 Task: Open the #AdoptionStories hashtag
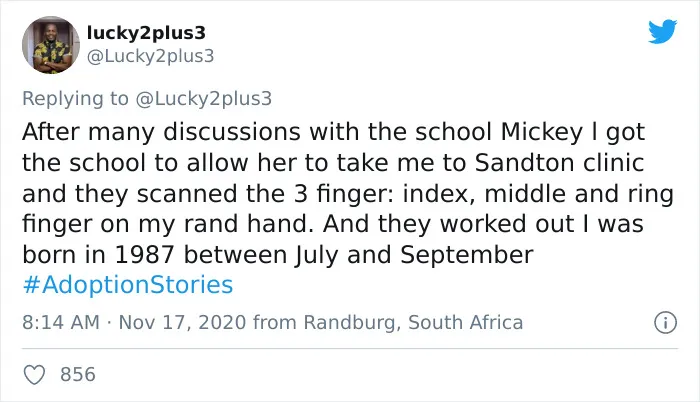pyautogui.click(x=128, y=285)
